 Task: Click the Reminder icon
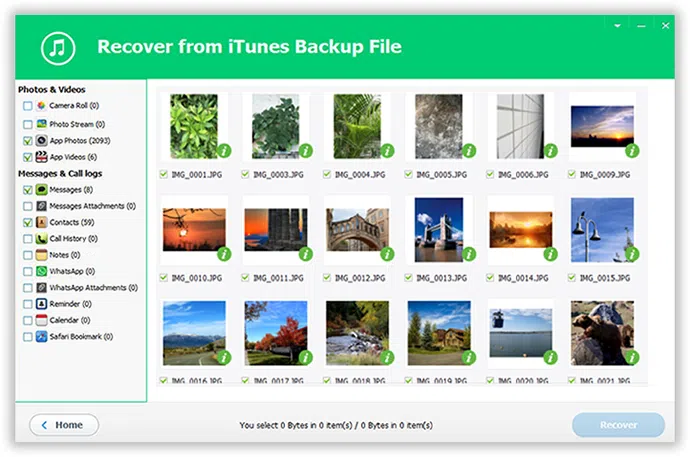[41, 303]
